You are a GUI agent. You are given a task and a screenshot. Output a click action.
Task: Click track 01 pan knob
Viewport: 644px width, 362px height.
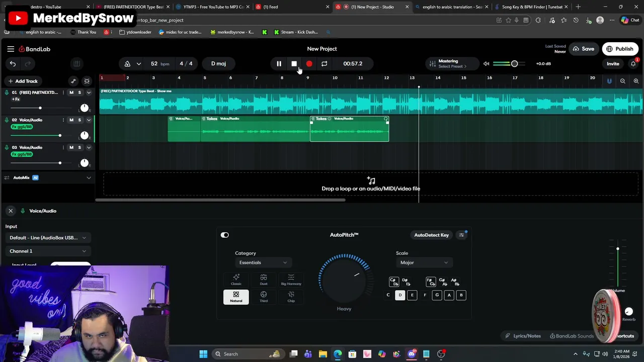(85, 108)
